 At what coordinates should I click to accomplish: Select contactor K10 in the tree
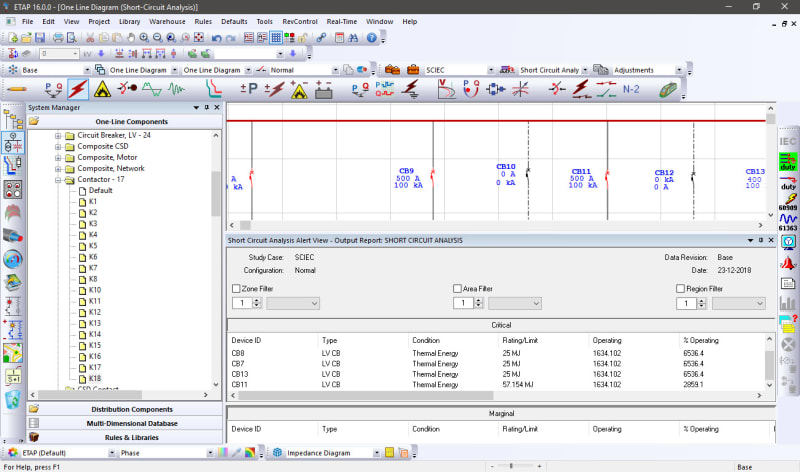coord(95,290)
